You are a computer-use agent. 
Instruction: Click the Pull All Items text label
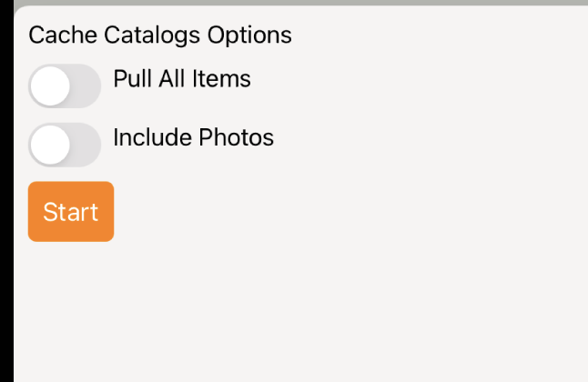(182, 79)
